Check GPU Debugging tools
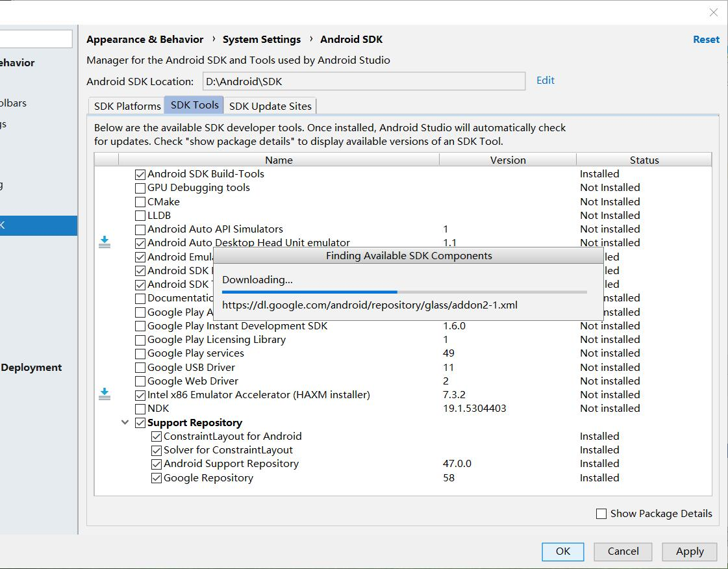 click(x=140, y=188)
